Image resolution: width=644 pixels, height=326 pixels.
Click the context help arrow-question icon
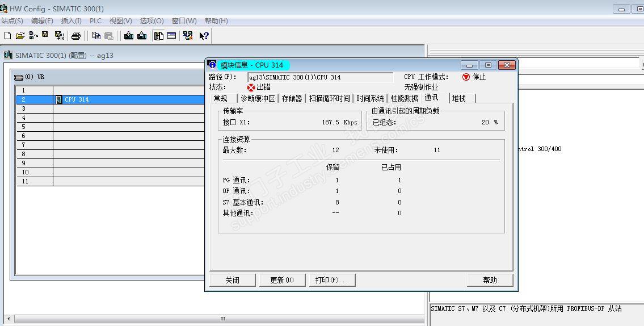pyautogui.click(x=204, y=36)
